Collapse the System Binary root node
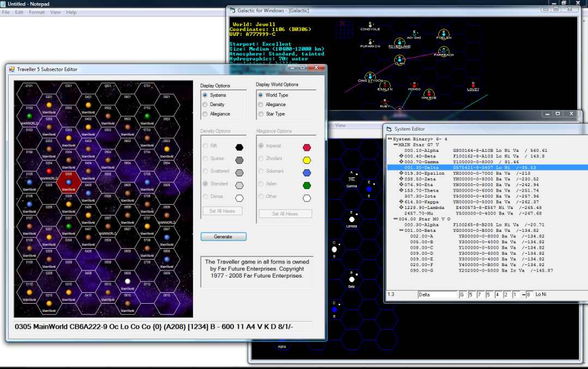588x369 pixels. 390,139
